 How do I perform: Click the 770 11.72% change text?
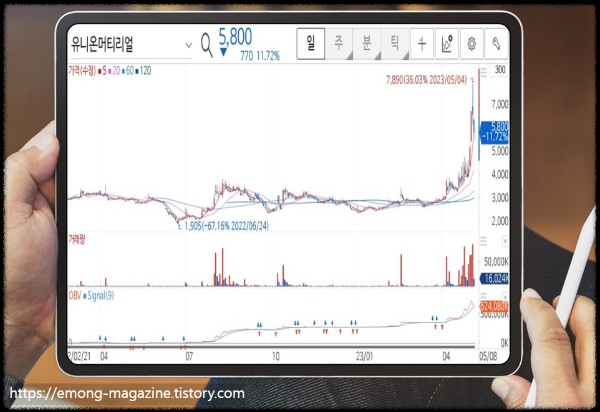pos(260,56)
